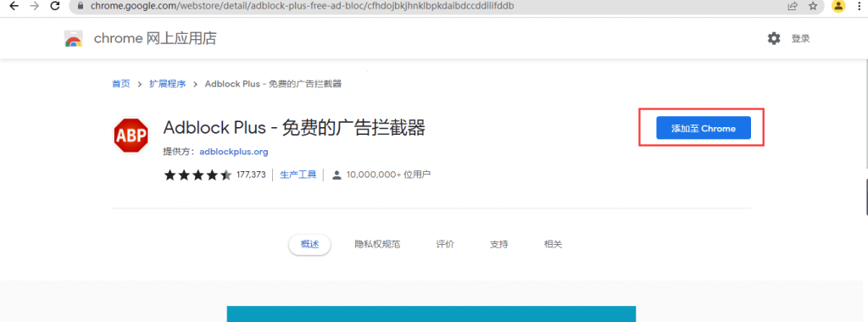The width and height of the screenshot is (868, 322).
Task: Click the Adblock Plus extension title
Action: tap(294, 128)
